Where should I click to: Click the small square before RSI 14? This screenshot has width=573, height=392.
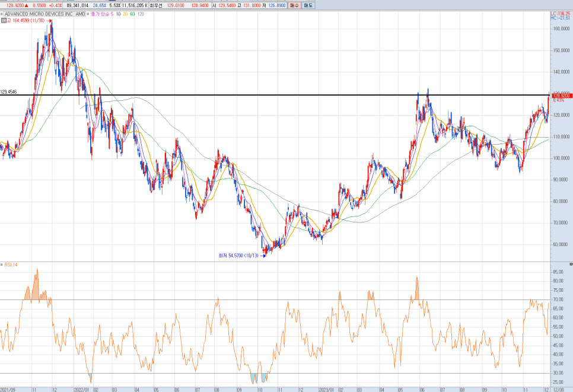(1, 264)
